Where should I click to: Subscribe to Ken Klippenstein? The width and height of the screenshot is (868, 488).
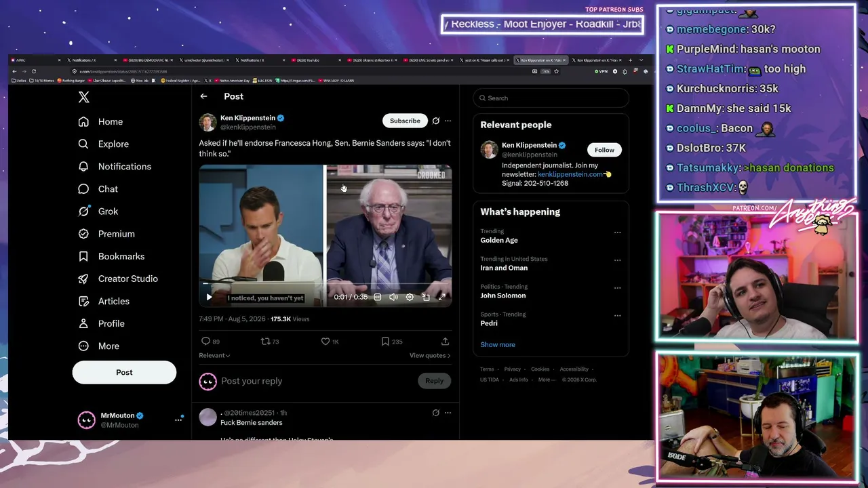pyautogui.click(x=405, y=121)
